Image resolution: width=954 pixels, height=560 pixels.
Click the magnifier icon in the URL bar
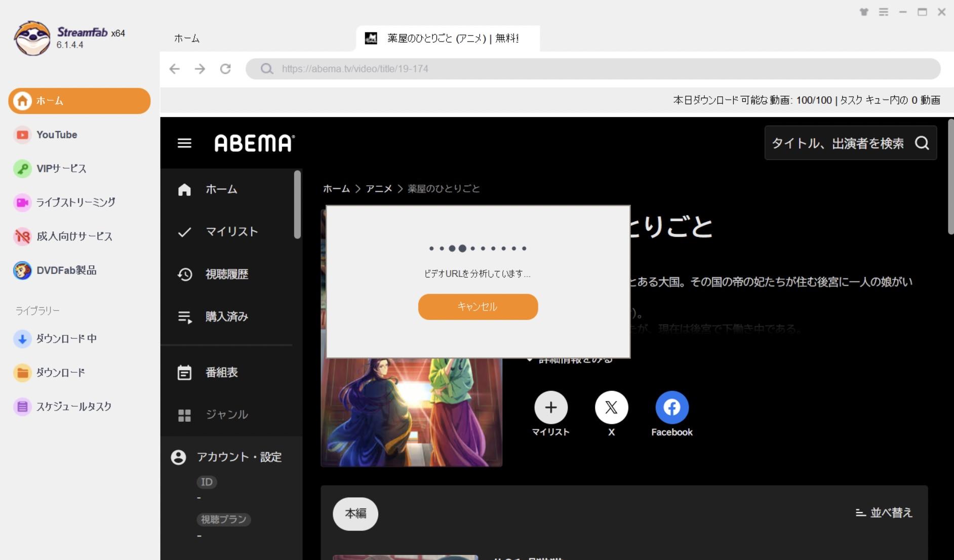(266, 69)
